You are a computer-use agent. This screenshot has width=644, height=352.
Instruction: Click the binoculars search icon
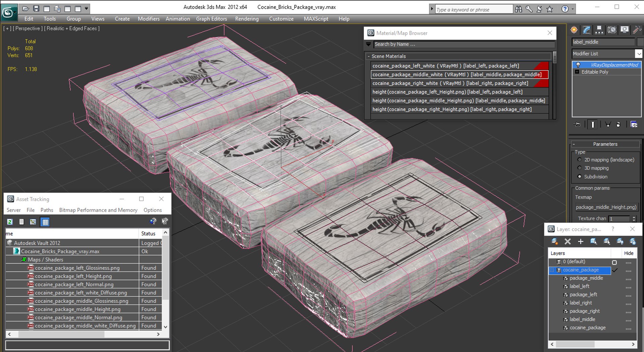(519, 9)
